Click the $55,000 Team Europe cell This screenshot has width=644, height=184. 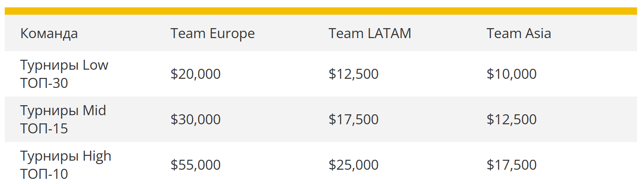[195, 165]
